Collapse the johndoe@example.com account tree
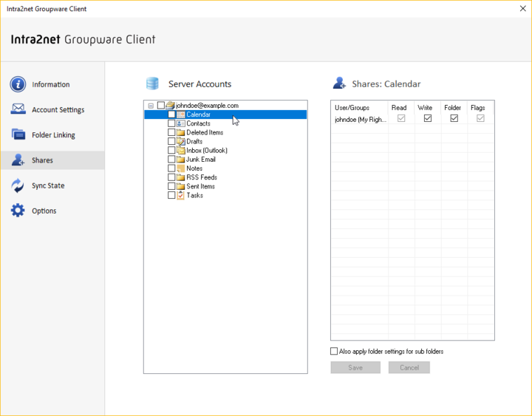 [151, 106]
